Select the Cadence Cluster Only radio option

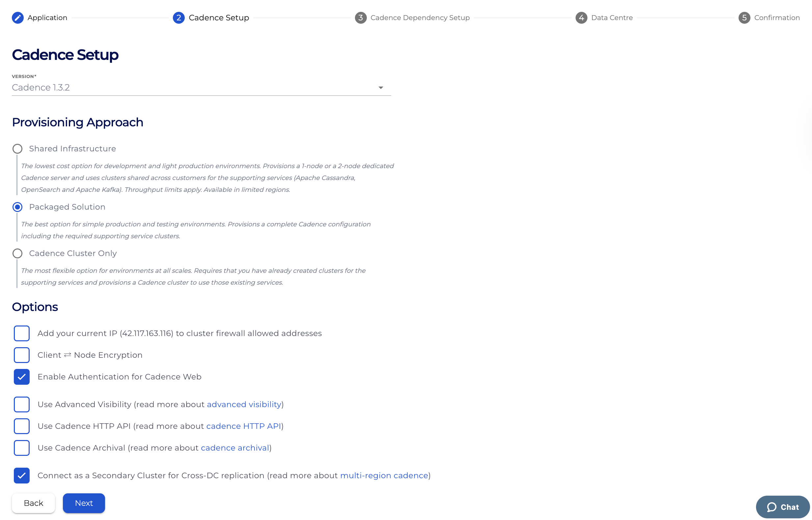coord(17,254)
